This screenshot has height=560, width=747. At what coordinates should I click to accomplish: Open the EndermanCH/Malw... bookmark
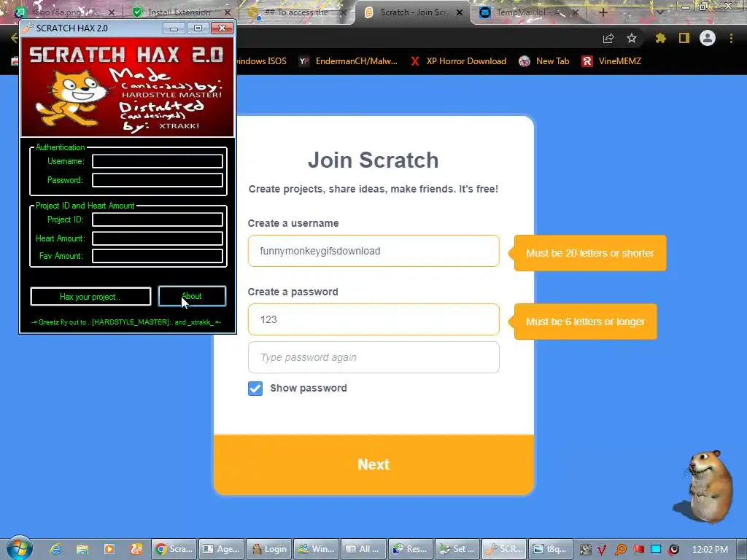click(348, 61)
